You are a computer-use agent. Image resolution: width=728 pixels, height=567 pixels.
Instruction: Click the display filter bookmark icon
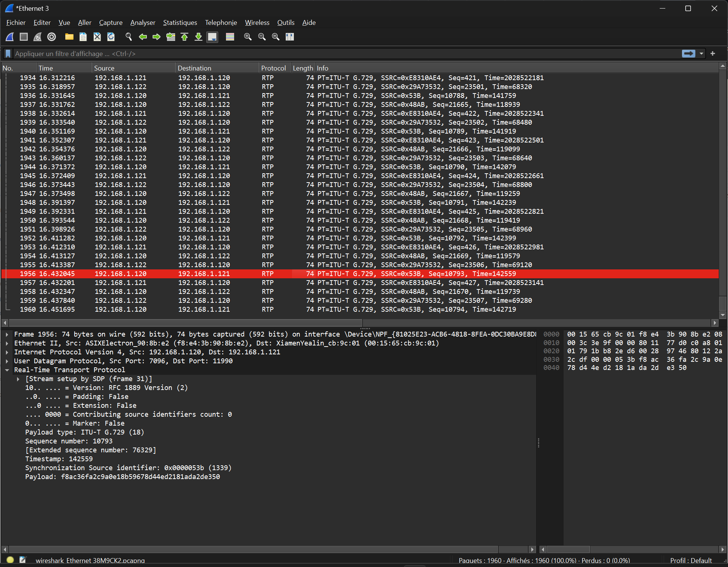pyautogui.click(x=8, y=54)
